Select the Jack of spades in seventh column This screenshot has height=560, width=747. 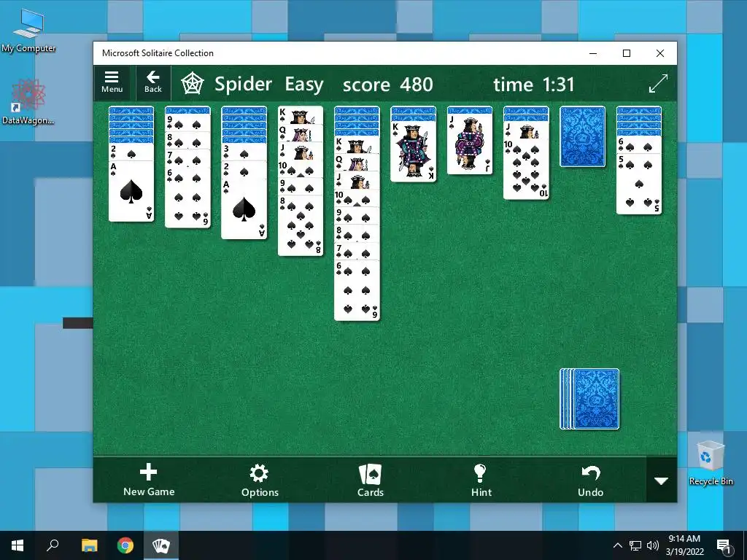click(470, 144)
